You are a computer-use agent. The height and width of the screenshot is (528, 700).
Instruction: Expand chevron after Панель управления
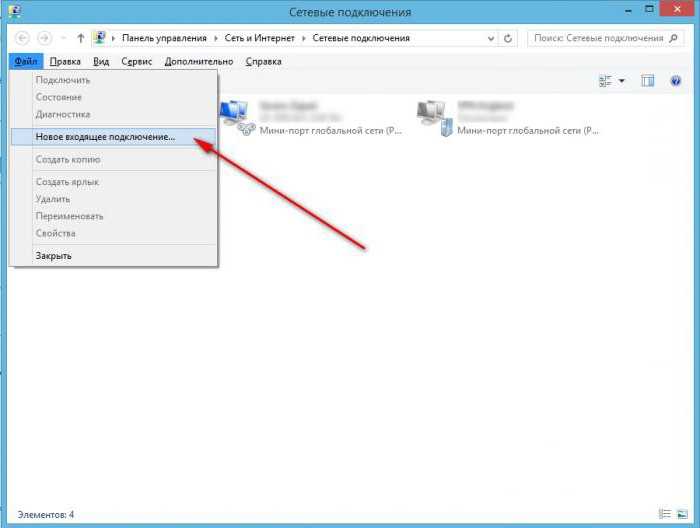[216, 38]
